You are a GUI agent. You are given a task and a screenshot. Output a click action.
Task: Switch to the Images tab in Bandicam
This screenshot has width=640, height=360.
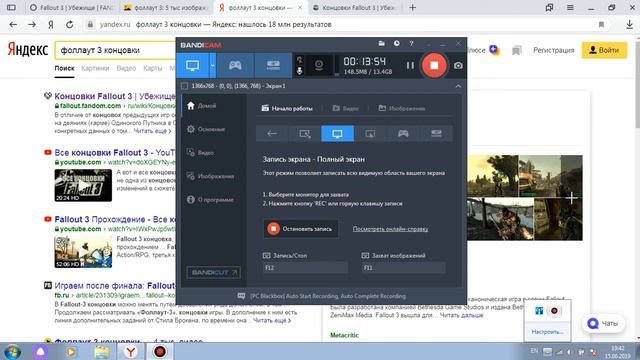(x=402, y=108)
